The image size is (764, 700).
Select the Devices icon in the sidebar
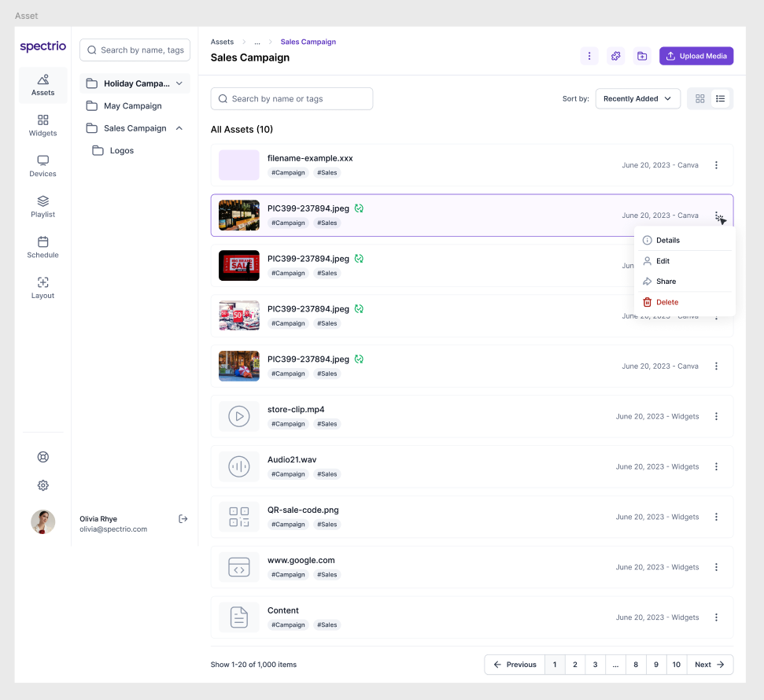[42, 165]
